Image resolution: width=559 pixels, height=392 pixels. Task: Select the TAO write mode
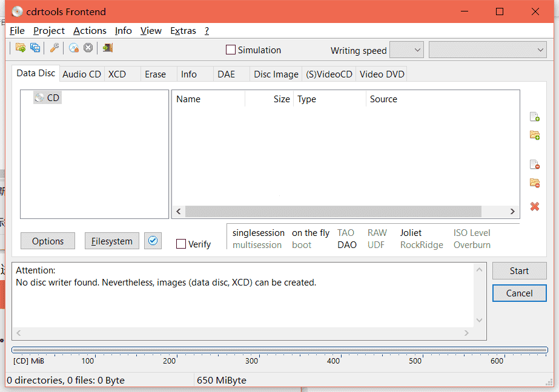[x=346, y=233]
